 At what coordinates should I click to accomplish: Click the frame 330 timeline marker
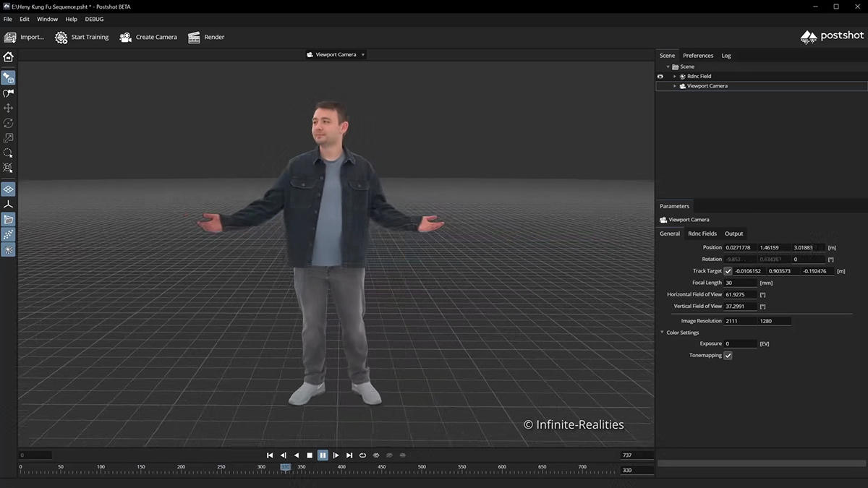[285, 468]
